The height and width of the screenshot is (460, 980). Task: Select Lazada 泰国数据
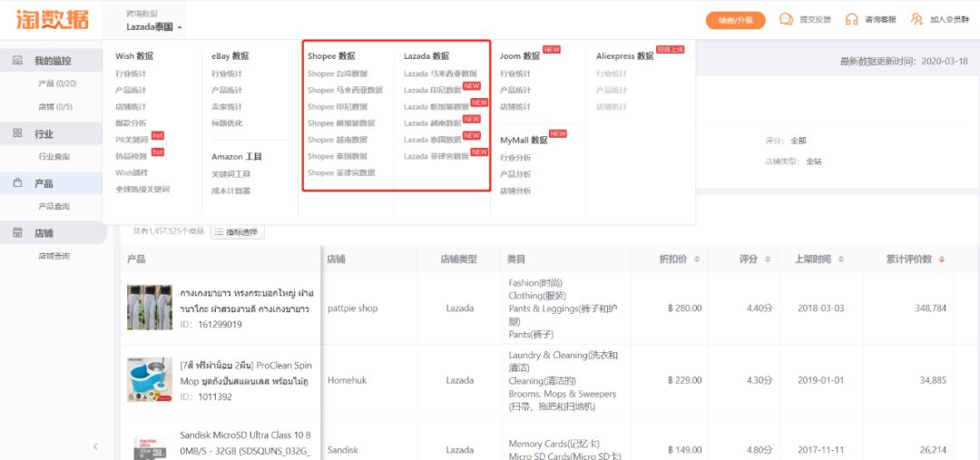433,140
